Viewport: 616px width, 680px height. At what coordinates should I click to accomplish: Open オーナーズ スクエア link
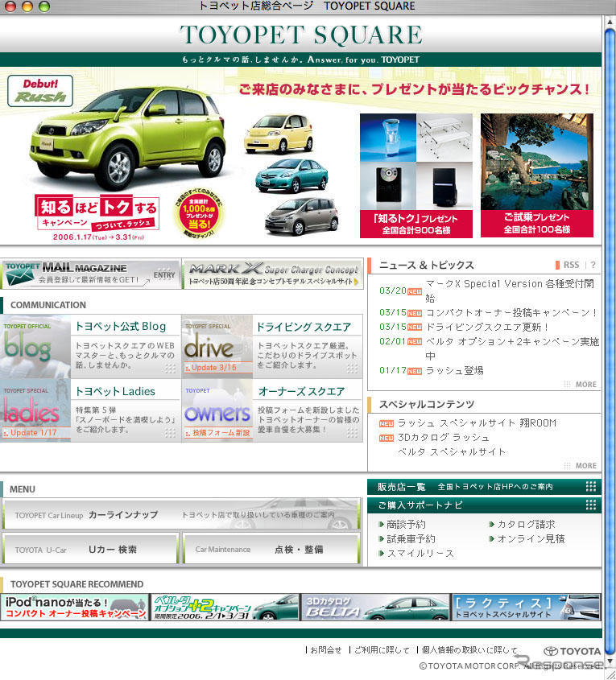301,391
